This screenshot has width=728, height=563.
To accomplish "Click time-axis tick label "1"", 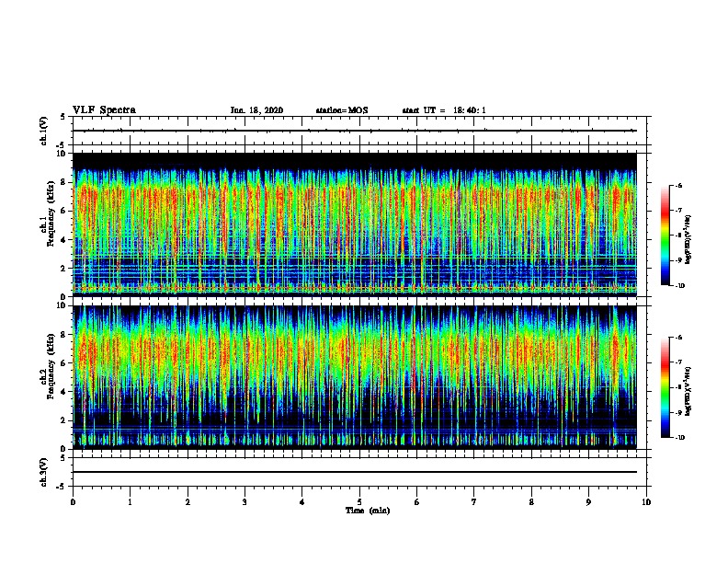I will (x=130, y=502).
